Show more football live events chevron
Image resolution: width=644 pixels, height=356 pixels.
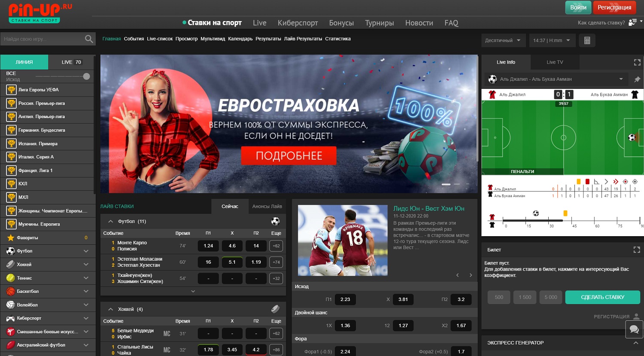tap(193, 291)
